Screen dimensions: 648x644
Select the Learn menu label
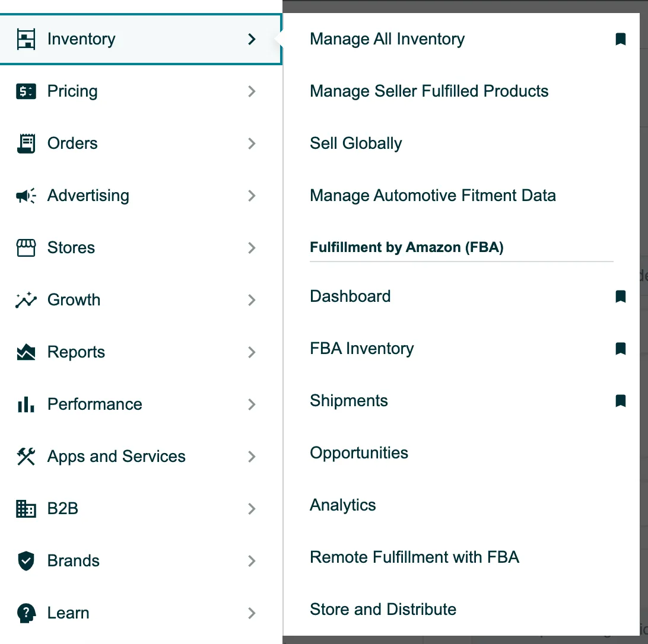coord(68,613)
